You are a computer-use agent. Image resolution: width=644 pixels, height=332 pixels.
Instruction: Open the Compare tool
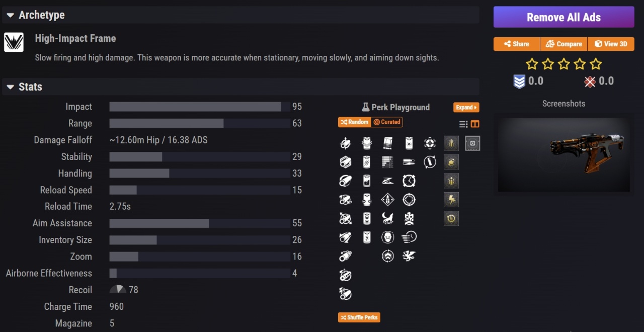click(563, 44)
